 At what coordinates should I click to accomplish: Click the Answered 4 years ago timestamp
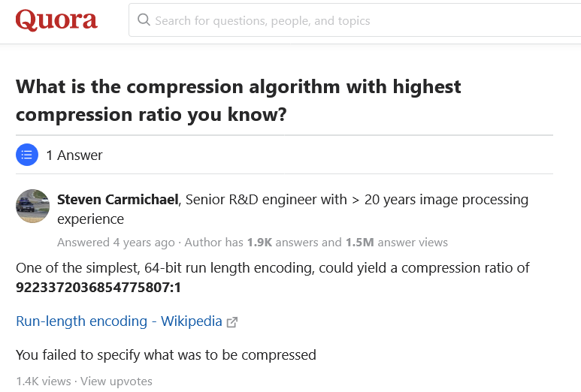pyautogui.click(x=116, y=243)
